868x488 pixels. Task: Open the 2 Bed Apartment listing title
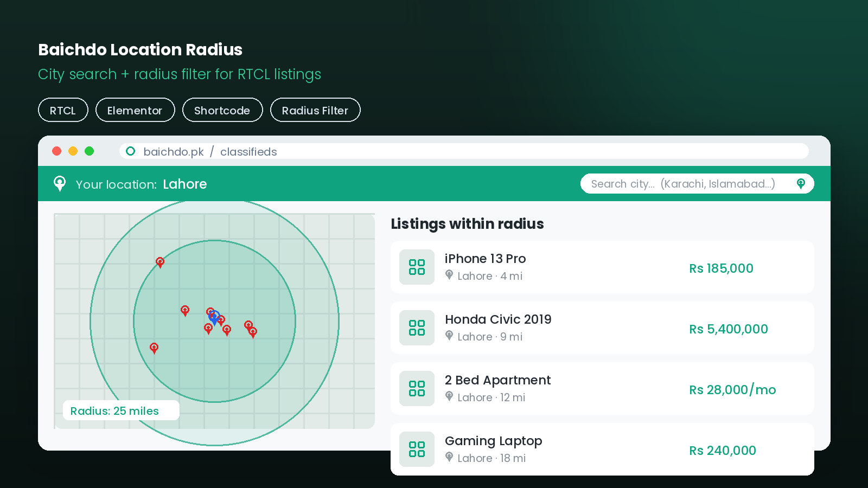(497, 380)
